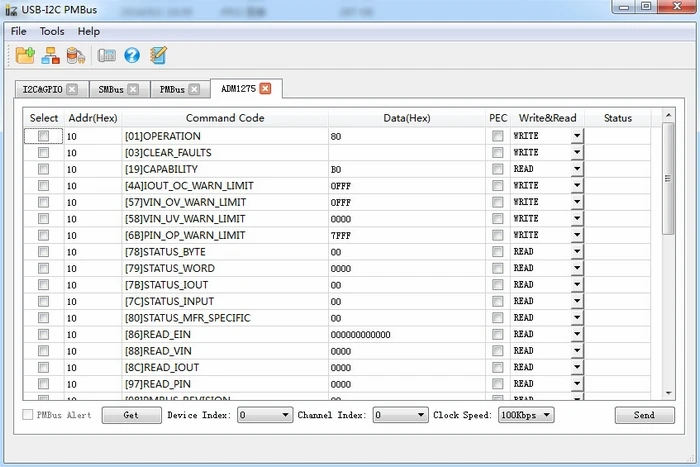Tick the Select checkbox for READ_VIN row

[43, 351]
